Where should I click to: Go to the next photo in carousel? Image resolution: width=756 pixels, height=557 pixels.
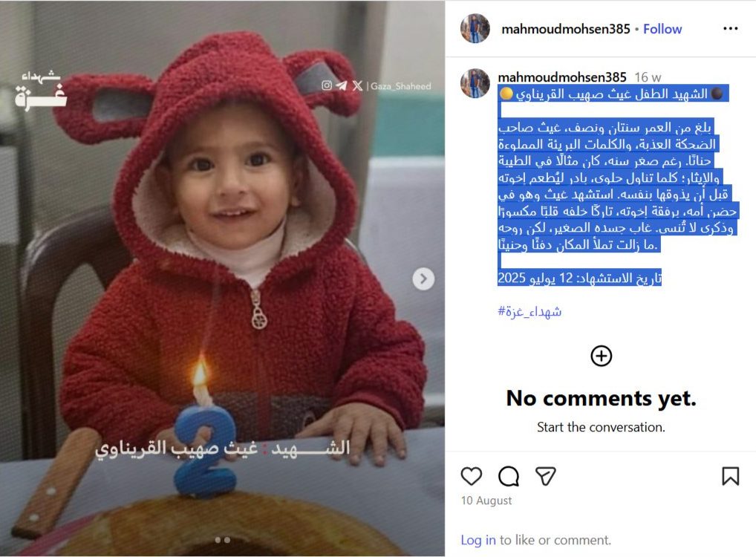[423, 278]
